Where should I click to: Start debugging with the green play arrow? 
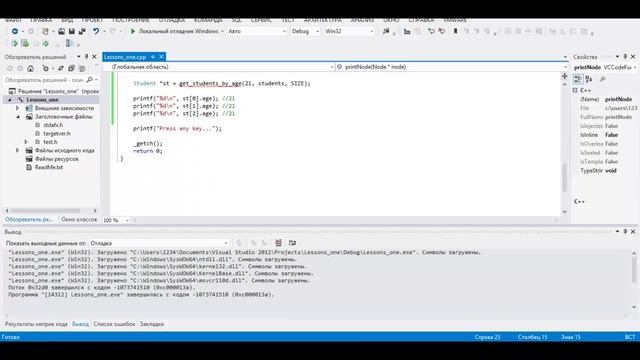[133, 31]
